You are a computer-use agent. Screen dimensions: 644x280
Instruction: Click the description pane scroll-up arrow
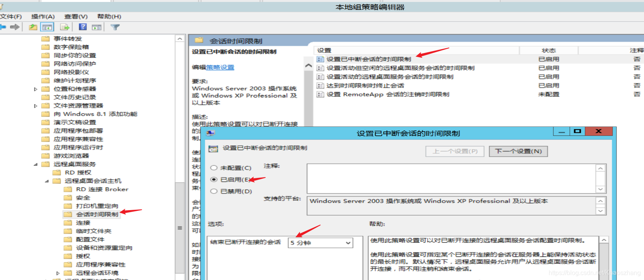pos(308,66)
